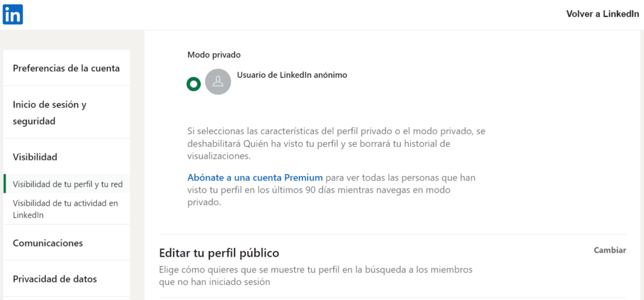Go to Inicio de sesión y seguridad
This screenshot has width=644, height=300.
coord(67,113)
